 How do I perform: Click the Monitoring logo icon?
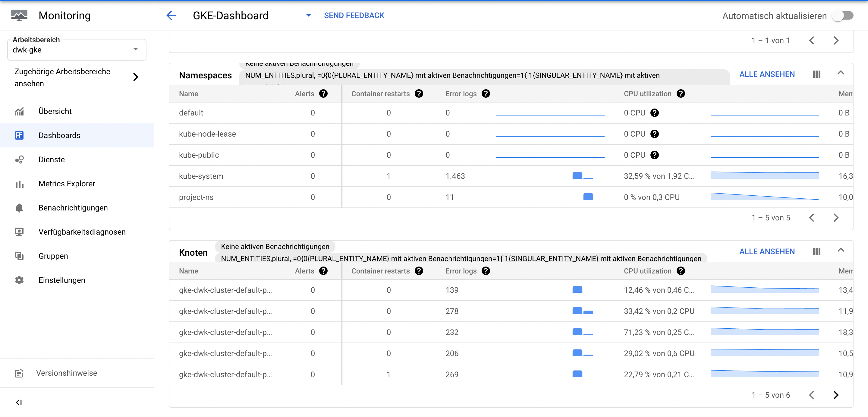pos(19,15)
